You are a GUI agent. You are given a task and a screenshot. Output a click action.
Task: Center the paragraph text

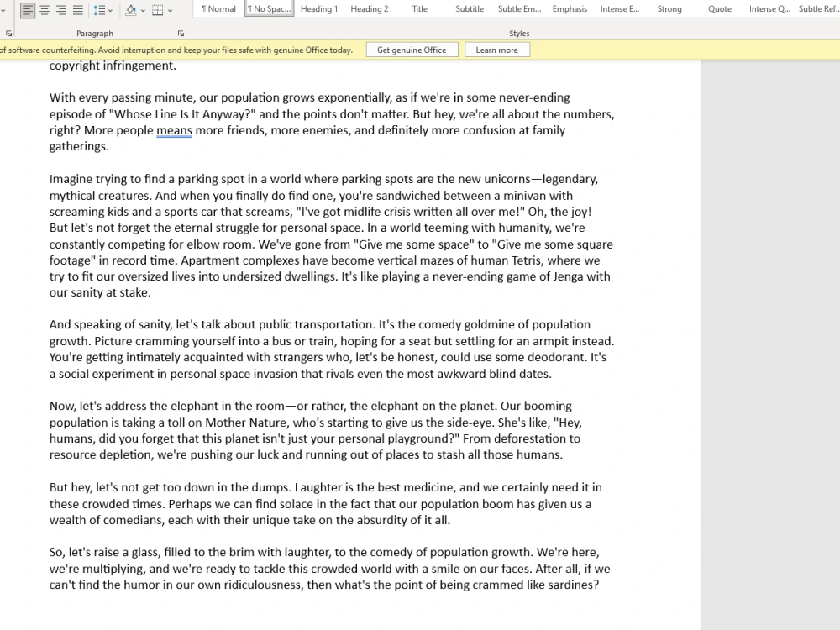(45, 9)
